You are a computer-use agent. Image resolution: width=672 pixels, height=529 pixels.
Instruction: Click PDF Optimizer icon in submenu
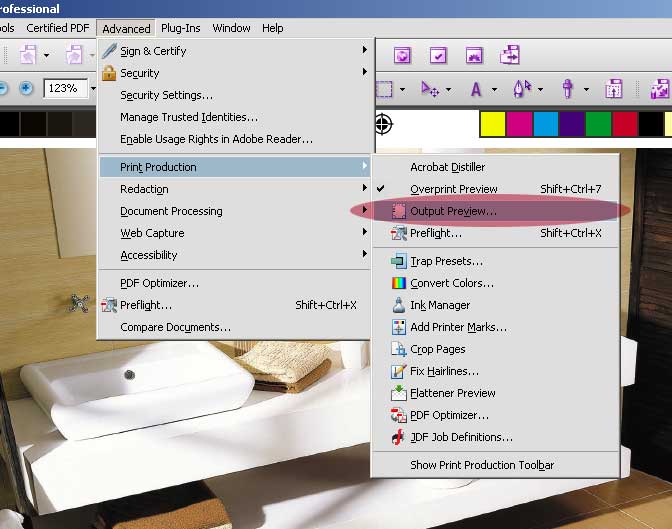pyautogui.click(x=399, y=415)
